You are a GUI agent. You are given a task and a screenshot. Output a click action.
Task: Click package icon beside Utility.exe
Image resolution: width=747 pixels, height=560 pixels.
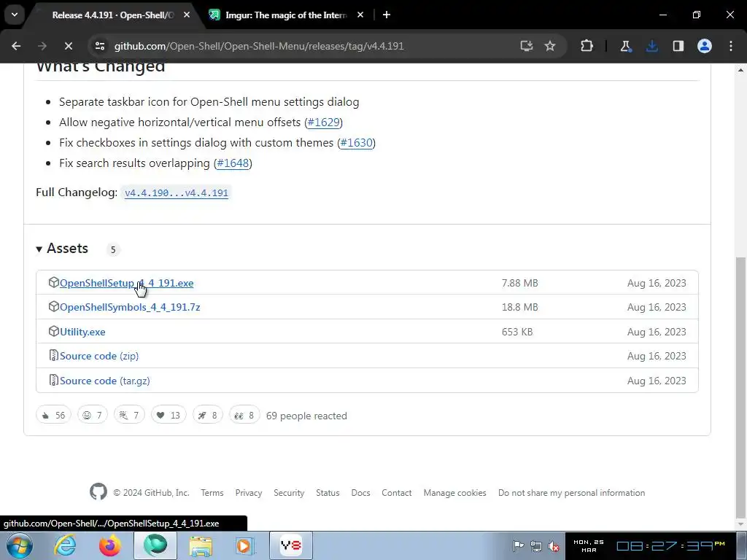click(54, 331)
